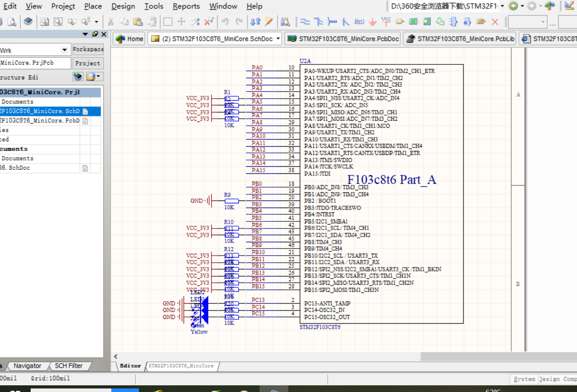Viewport: 577px width, 392px height.
Task: Select the Place Bus tool
Action: click(x=319, y=22)
